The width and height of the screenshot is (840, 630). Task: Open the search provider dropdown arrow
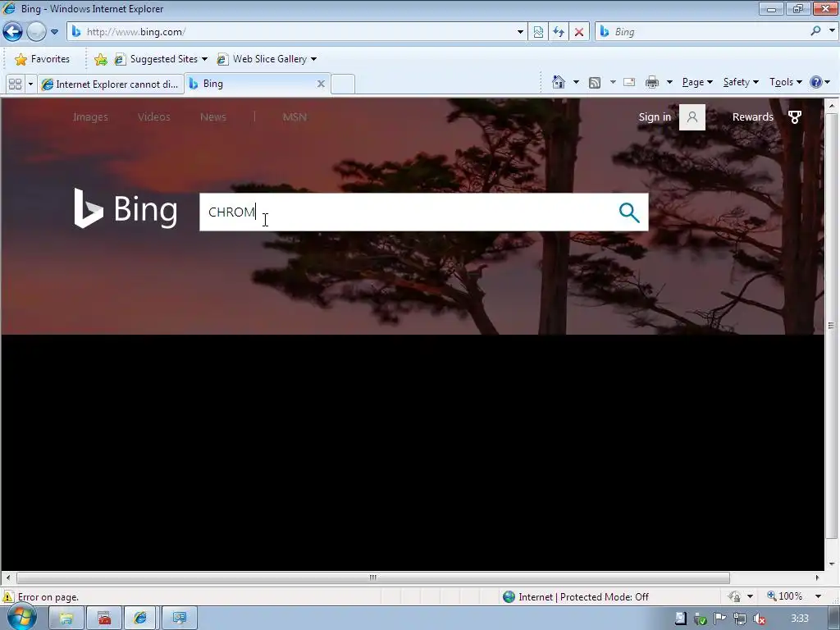(832, 31)
